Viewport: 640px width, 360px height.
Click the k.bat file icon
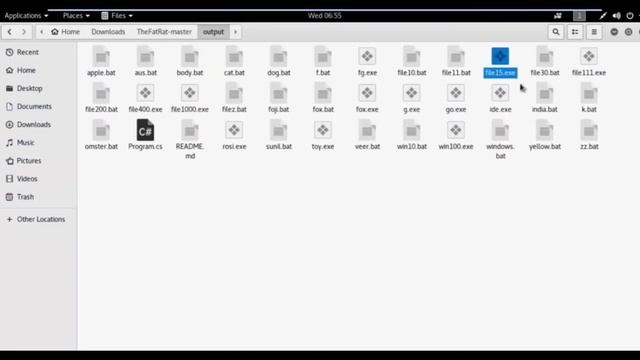[x=589, y=93]
